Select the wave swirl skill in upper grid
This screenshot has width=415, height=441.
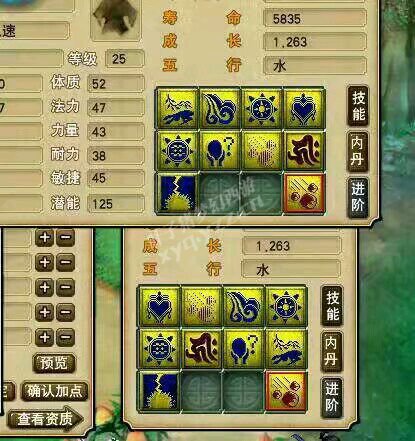220,109
